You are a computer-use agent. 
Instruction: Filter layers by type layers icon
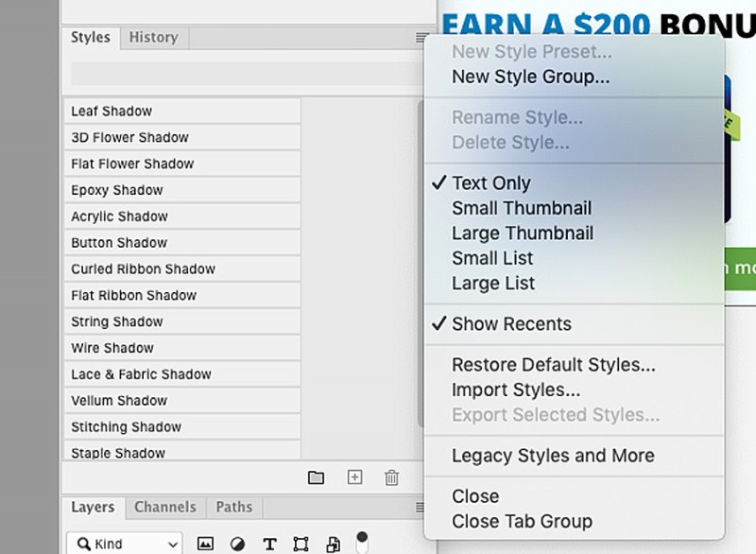(x=269, y=545)
